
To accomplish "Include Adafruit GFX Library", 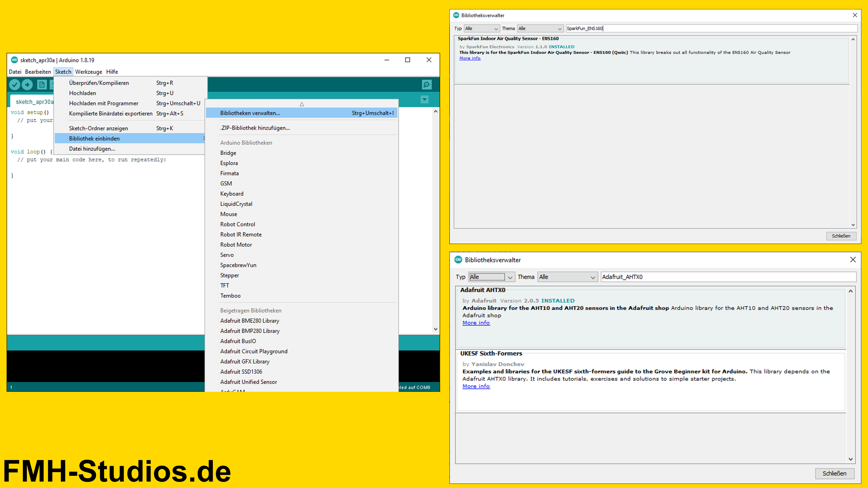I will pos(302,362).
